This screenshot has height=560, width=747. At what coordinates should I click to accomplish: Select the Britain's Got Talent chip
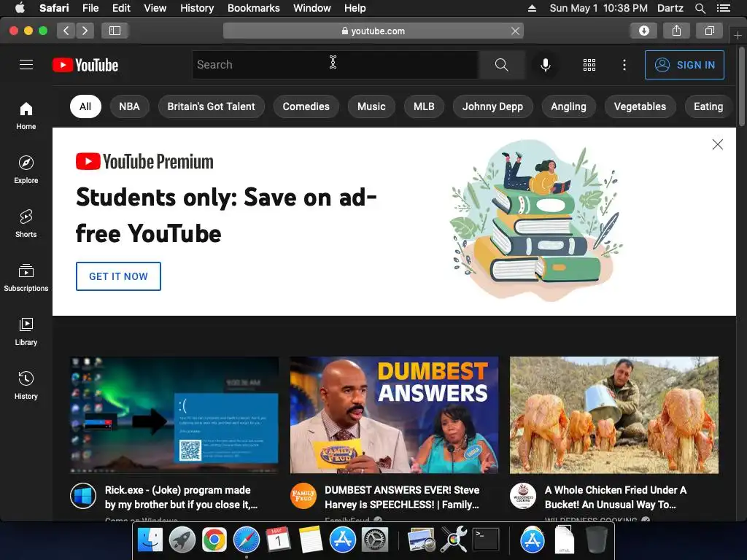211,106
